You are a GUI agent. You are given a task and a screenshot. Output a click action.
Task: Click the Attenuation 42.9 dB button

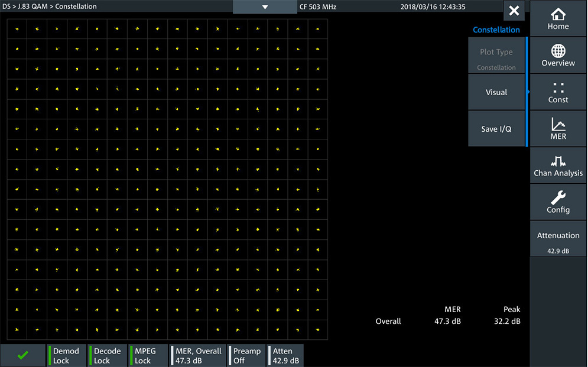(558, 241)
